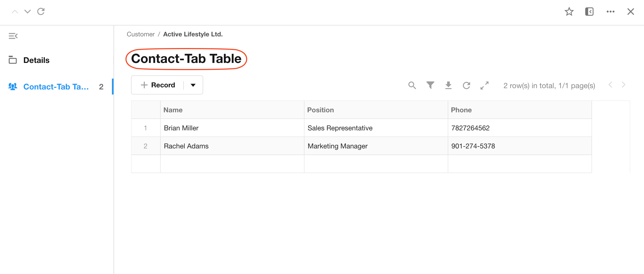Go to the previous record arrow
Screen dimensions: 644x274
15,11
